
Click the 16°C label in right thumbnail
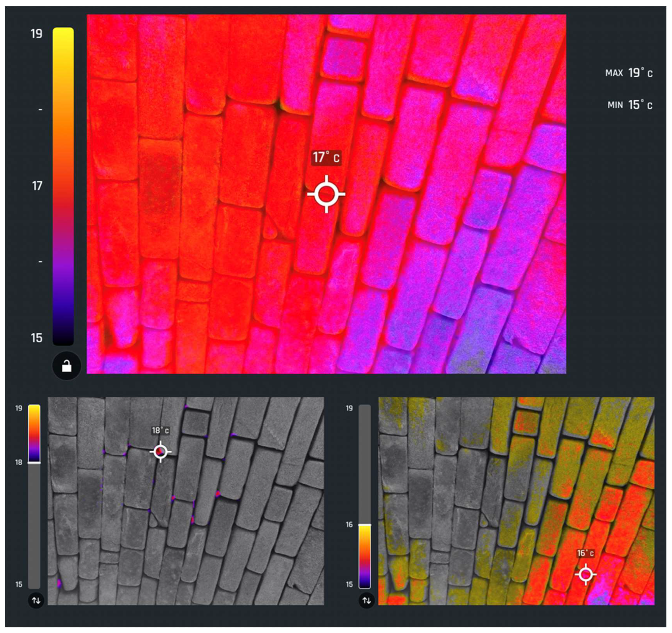pos(585,553)
